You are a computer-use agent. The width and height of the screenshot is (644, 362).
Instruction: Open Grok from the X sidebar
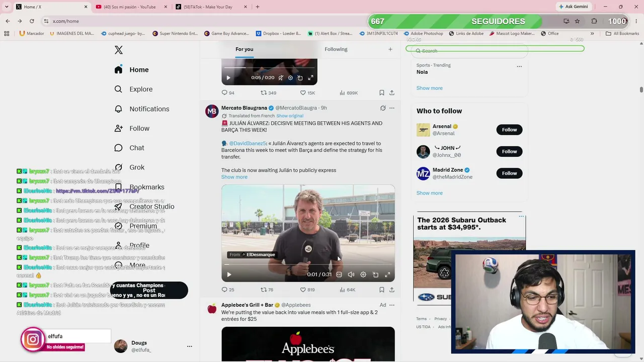tap(129, 167)
